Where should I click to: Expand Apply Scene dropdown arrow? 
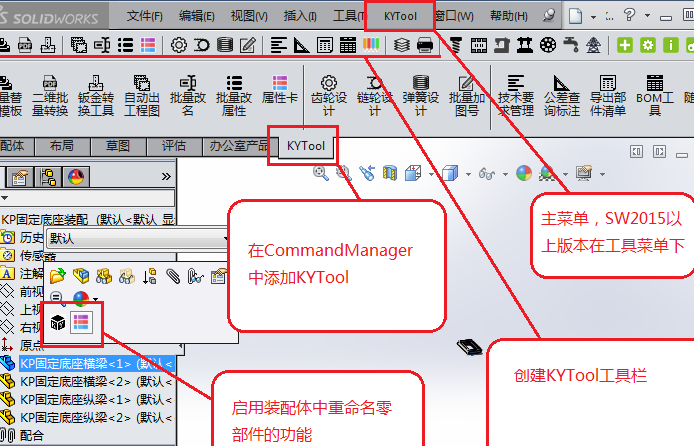point(565,174)
